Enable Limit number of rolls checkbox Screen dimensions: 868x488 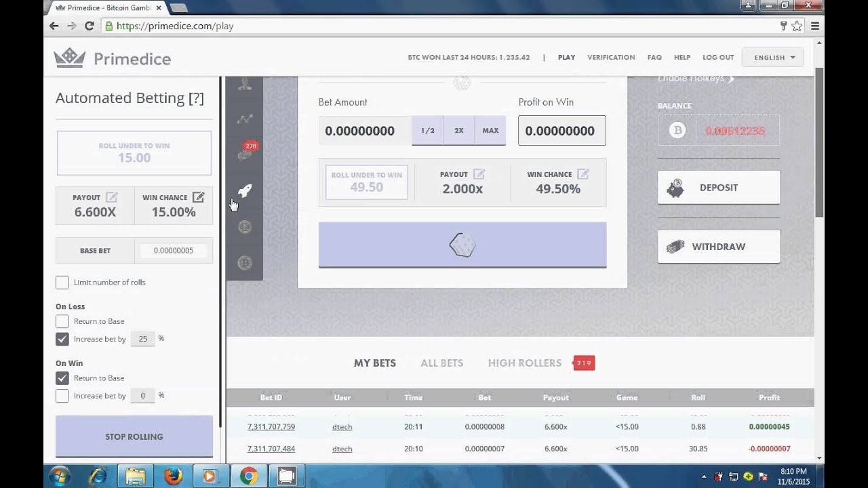[x=62, y=282]
